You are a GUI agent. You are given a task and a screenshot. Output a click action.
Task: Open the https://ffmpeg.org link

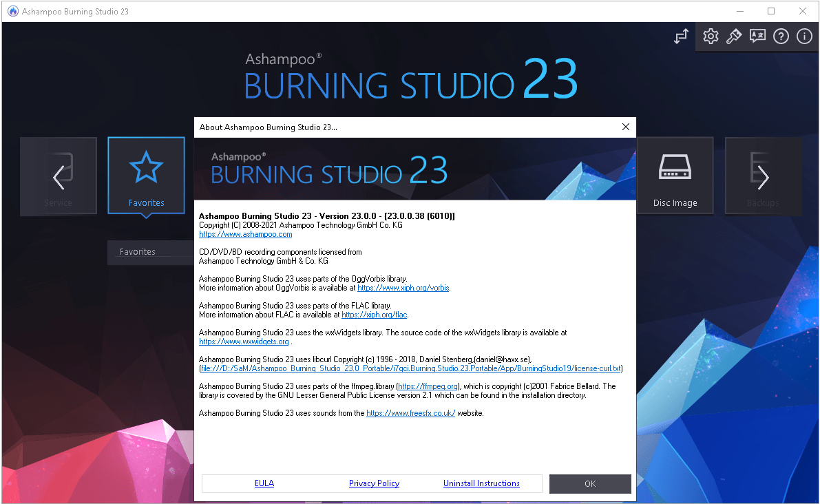point(428,386)
